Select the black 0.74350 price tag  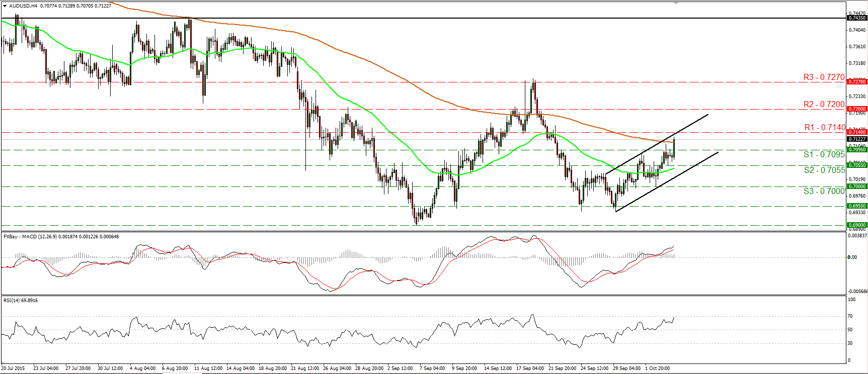[x=857, y=18]
